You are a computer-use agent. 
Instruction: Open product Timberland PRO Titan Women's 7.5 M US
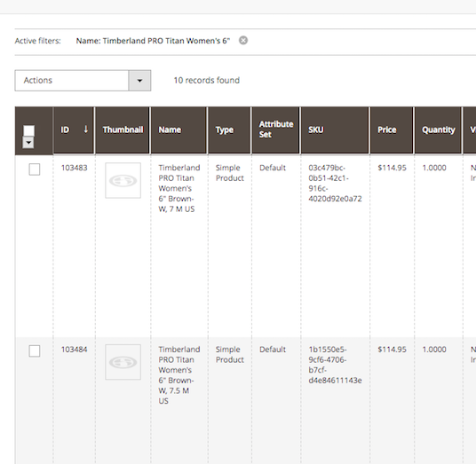[178, 375]
